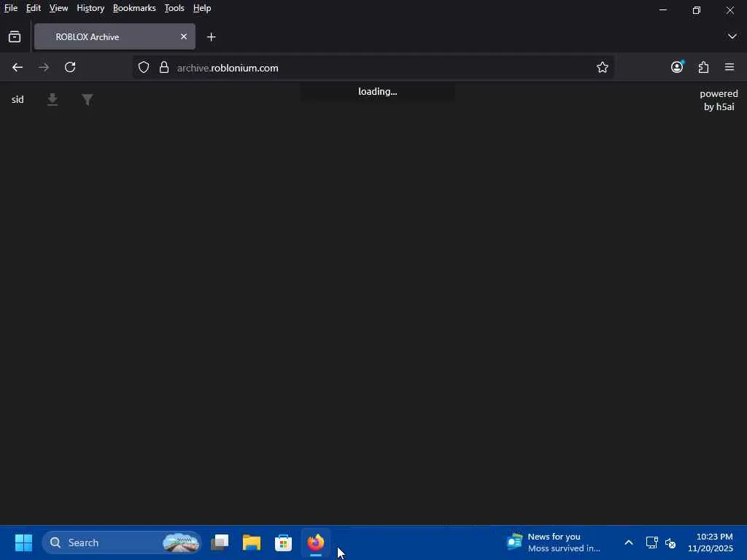
Task: Click the h5ai download icon
Action: 53,99
